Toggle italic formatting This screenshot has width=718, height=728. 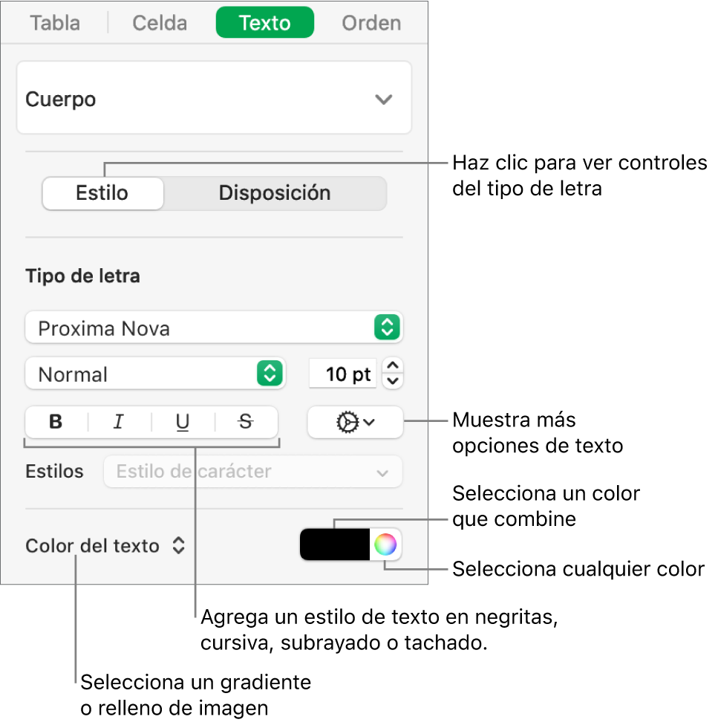[x=119, y=422]
